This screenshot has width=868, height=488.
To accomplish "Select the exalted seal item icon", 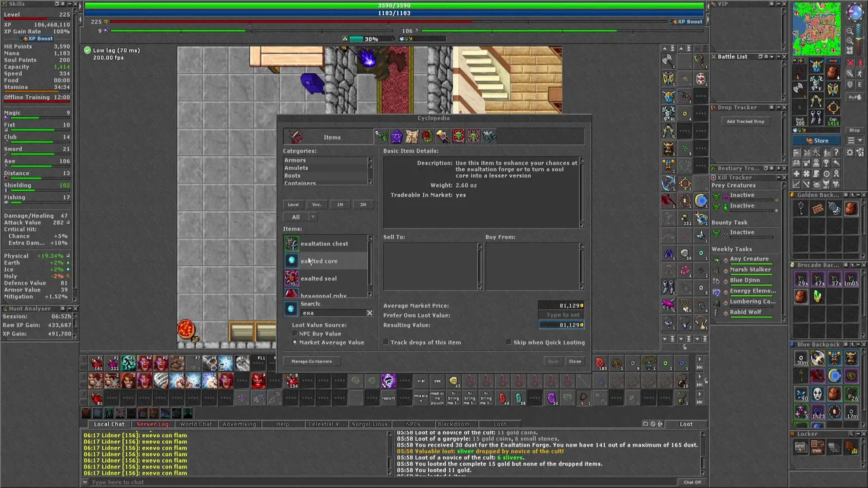I will 291,278.
